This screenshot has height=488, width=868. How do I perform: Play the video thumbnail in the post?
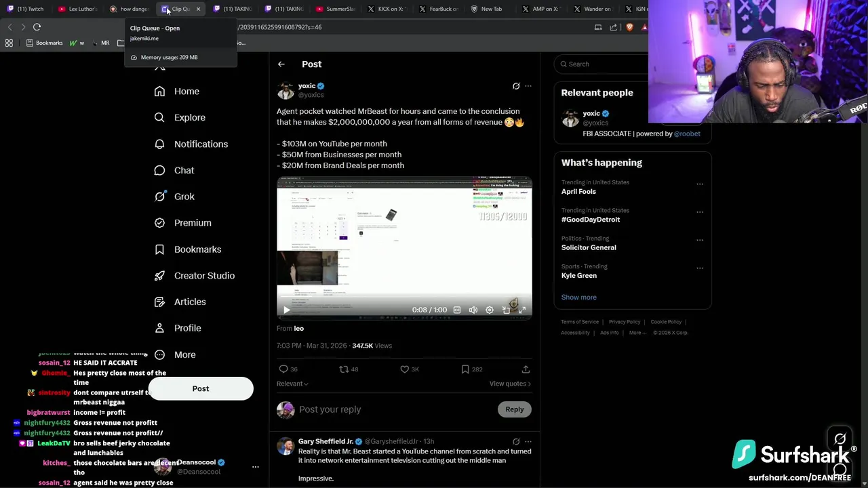tap(404, 247)
